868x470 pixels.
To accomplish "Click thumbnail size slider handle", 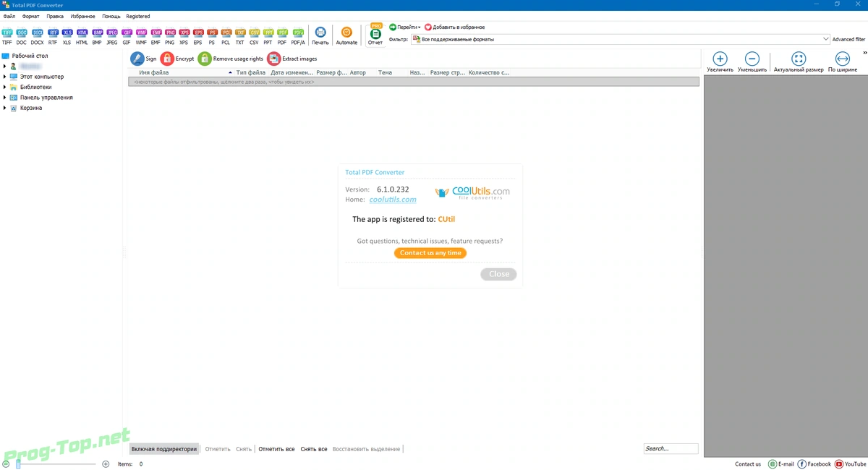I will coord(18,464).
